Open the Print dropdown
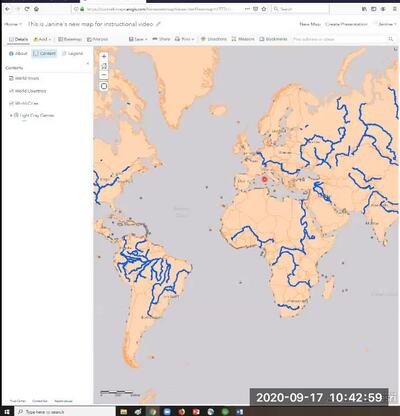400x416 pixels. [x=184, y=39]
